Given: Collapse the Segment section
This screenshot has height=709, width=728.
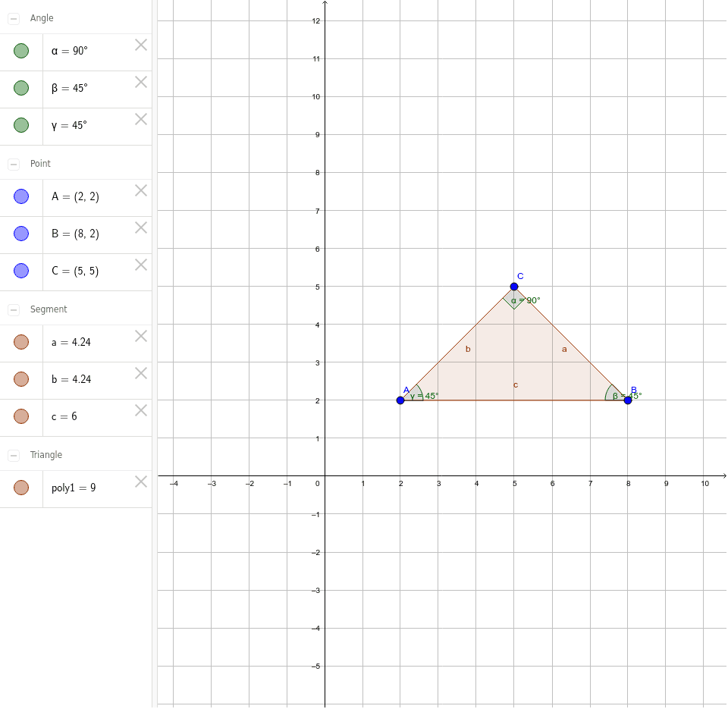Looking at the screenshot, I should pos(13,309).
